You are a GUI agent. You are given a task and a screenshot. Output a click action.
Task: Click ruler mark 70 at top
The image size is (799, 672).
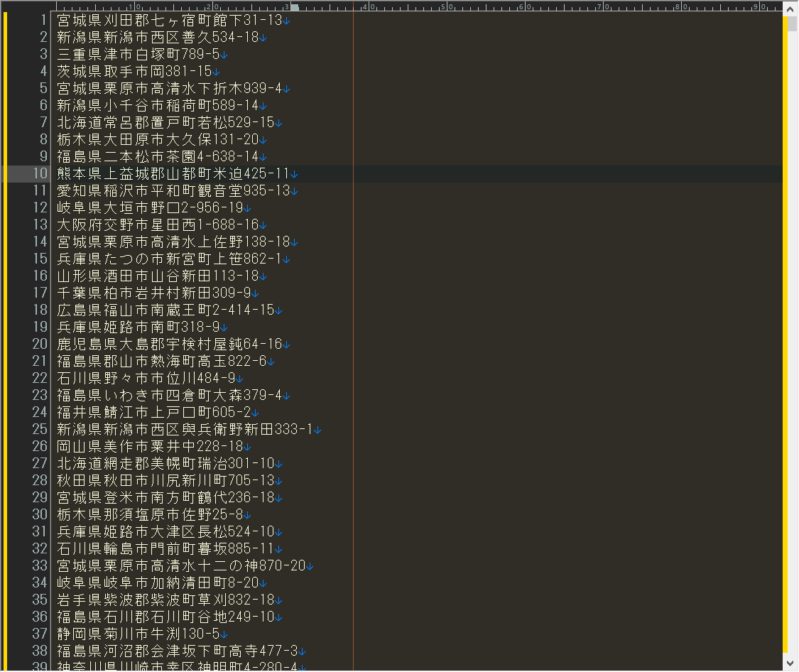pyautogui.click(x=603, y=6)
